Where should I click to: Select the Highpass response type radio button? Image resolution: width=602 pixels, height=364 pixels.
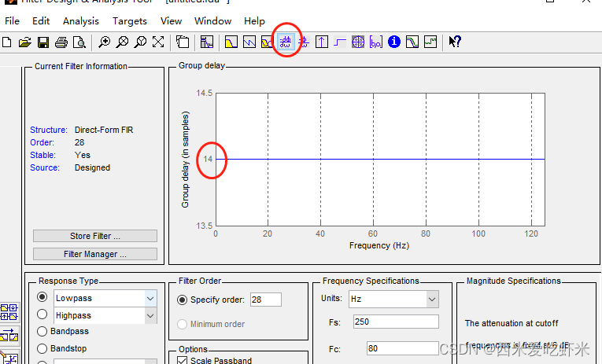(42, 314)
